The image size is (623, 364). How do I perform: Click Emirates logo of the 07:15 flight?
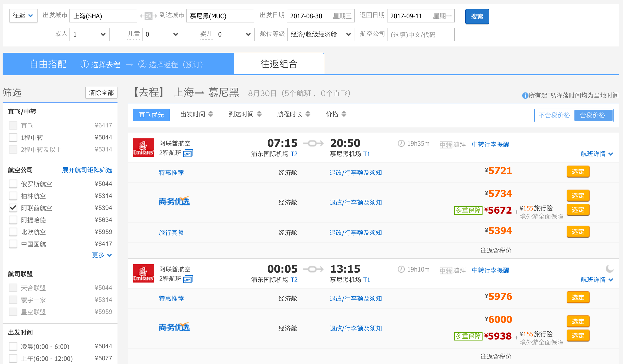[x=143, y=148]
